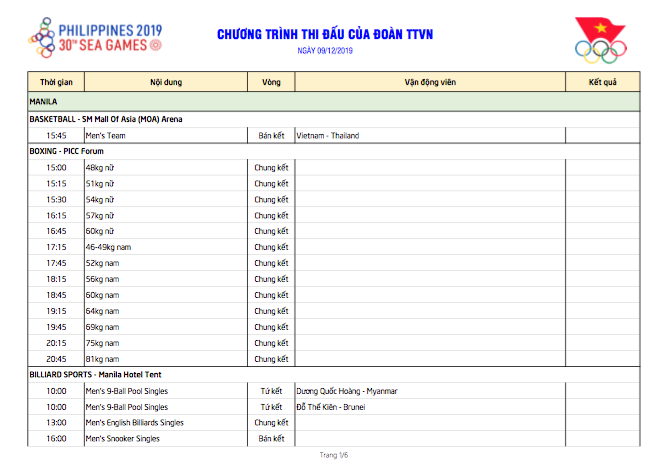The width and height of the screenshot is (665, 469).
Task: Click the Bán kết cell for basketball
Action: pyautogui.click(x=271, y=136)
